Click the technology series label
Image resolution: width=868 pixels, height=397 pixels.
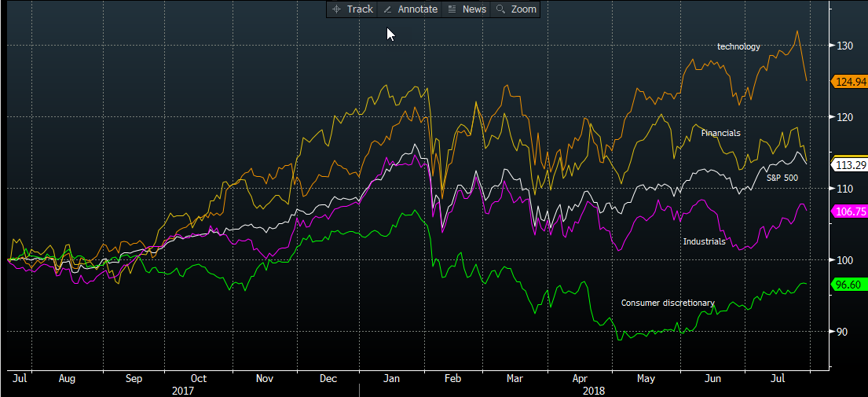(x=738, y=46)
